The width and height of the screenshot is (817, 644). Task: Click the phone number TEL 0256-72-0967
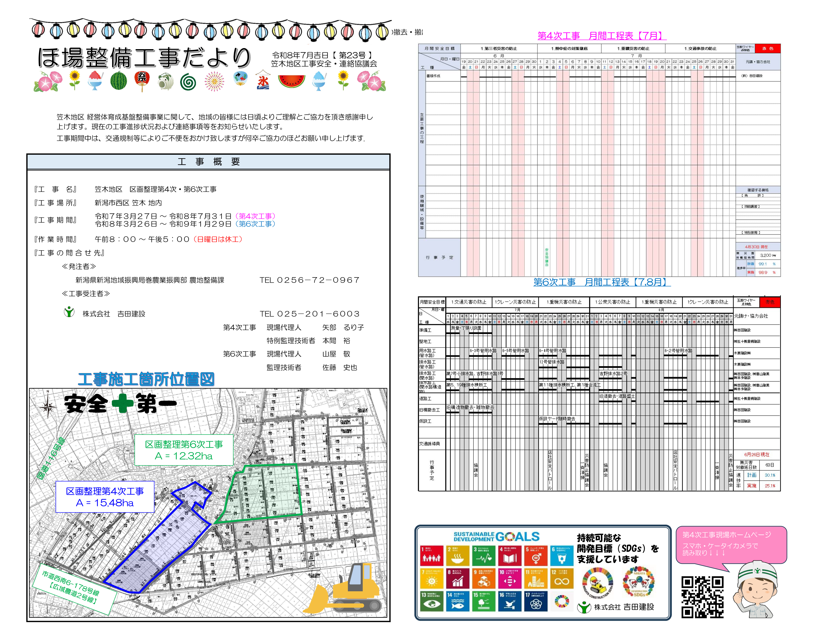pyautogui.click(x=310, y=280)
